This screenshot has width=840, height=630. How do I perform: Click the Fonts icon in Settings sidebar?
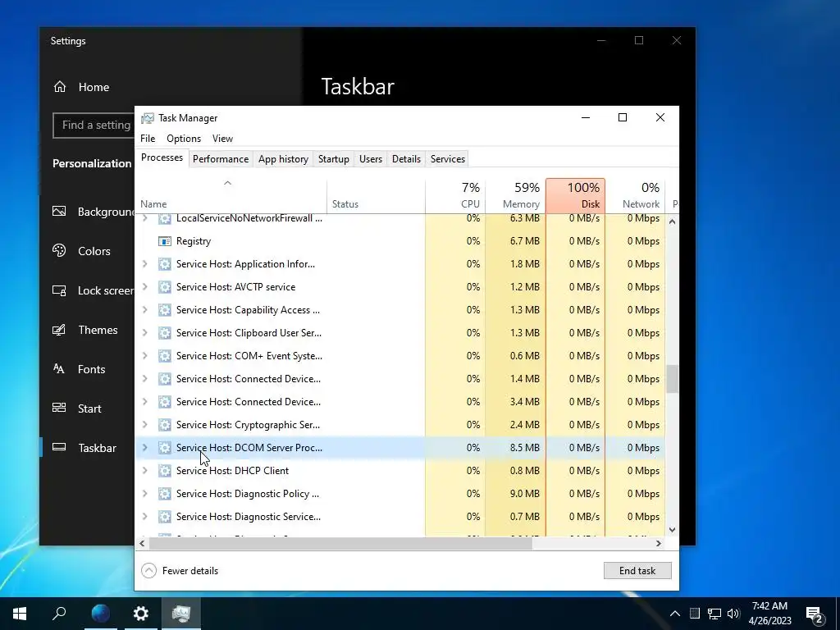[x=59, y=368]
